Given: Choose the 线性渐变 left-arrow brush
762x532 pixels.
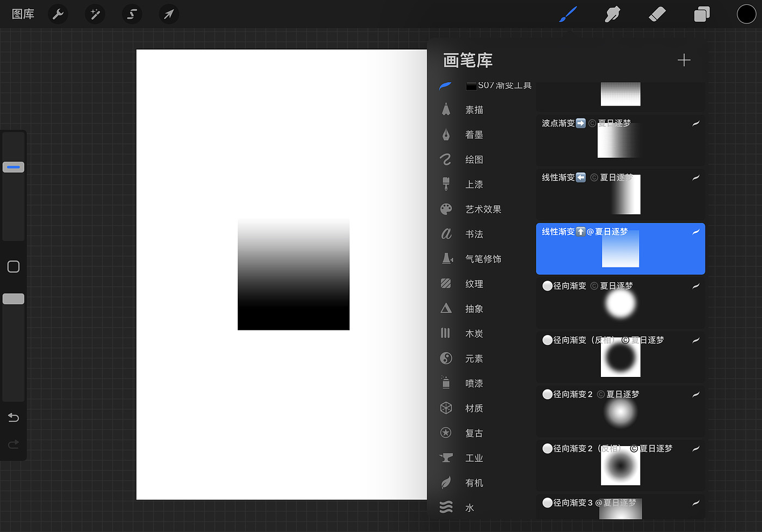Looking at the screenshot, I should 620,194.
